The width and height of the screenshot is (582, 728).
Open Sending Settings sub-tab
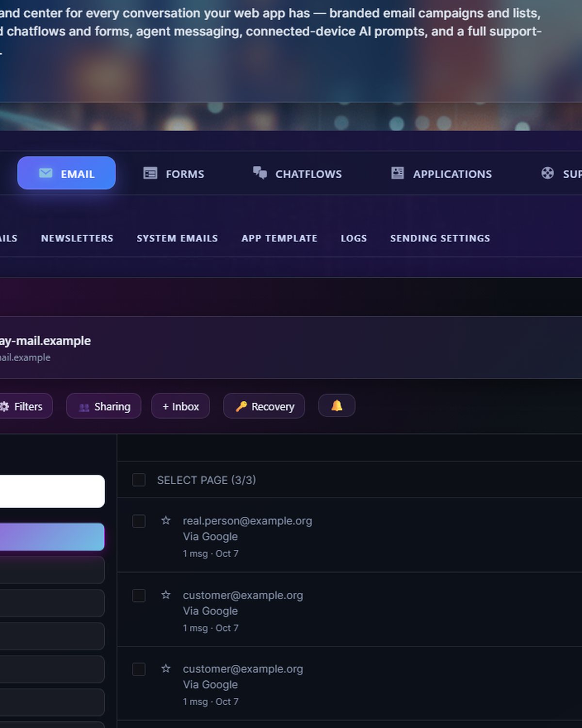440,238
